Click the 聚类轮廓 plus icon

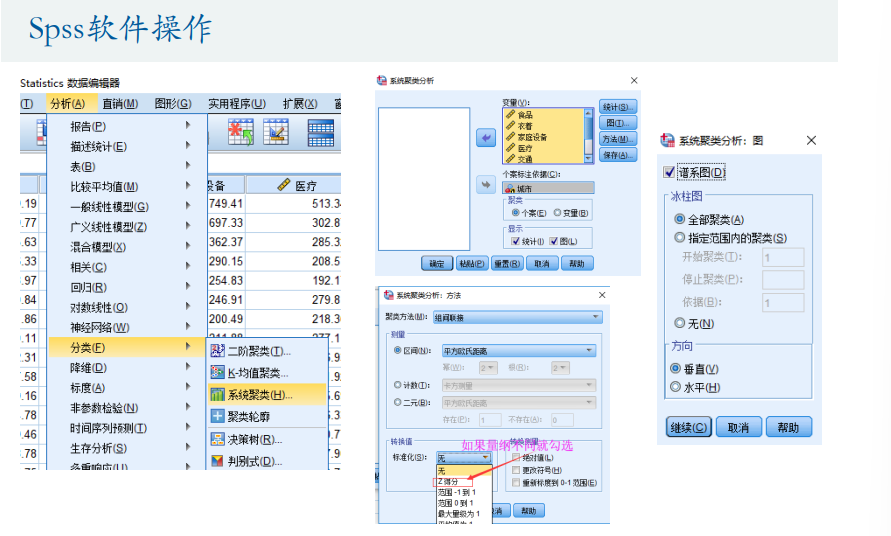point(217,416)
